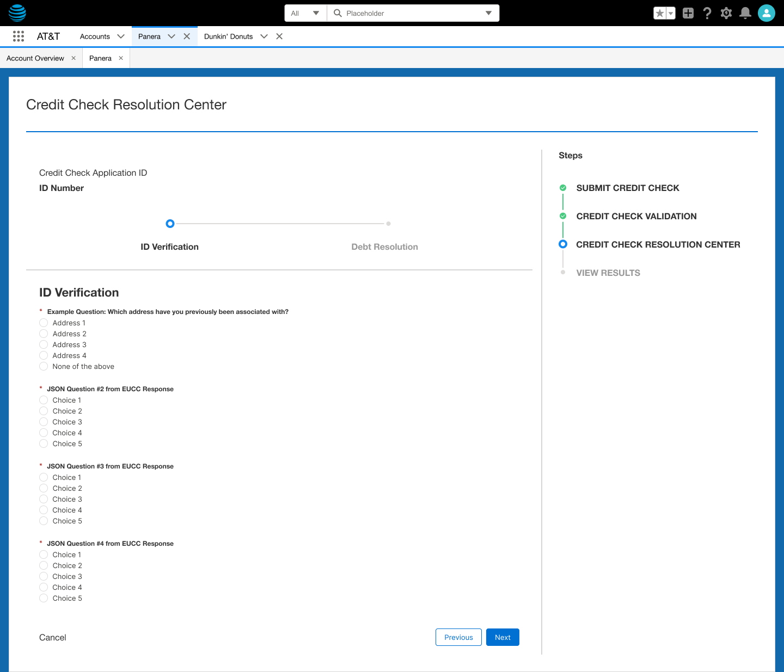Click the View Results step dot
Screen dimensions: 784x672
pos(563,272)
